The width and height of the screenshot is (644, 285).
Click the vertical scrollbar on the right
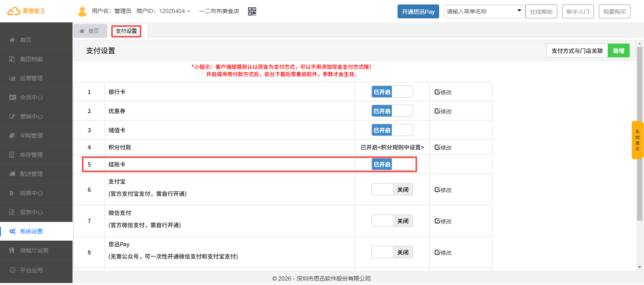click(x=640, y=134)
